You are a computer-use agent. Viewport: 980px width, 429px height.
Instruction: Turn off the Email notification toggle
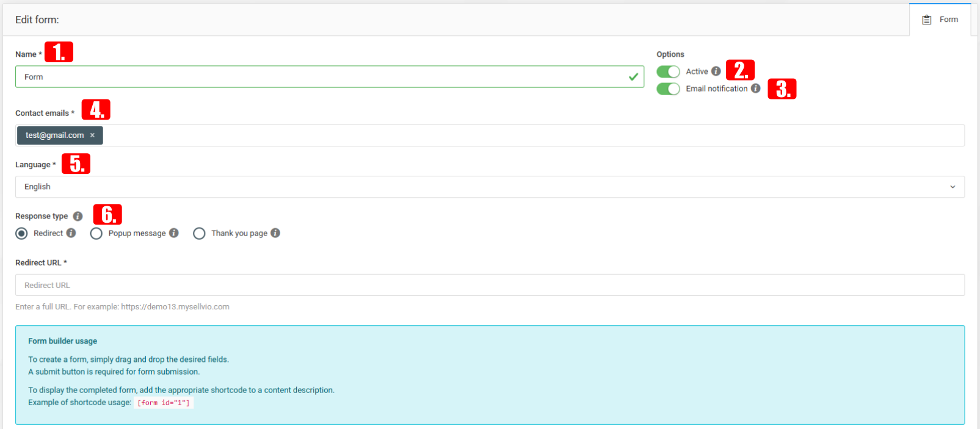point(668,88)
